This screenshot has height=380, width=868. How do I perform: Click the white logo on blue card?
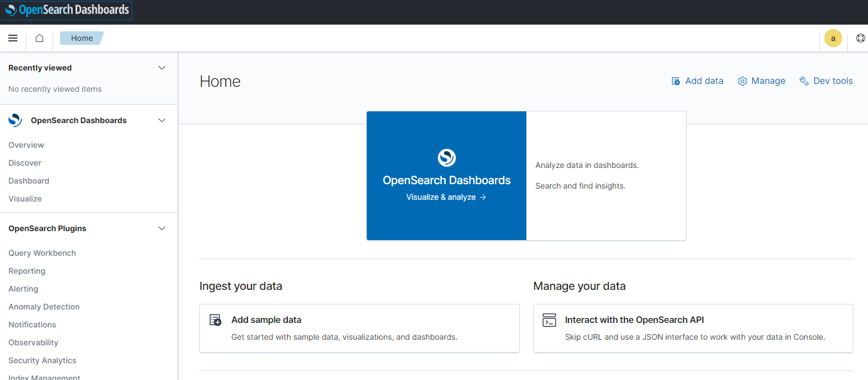click(447, 158)
